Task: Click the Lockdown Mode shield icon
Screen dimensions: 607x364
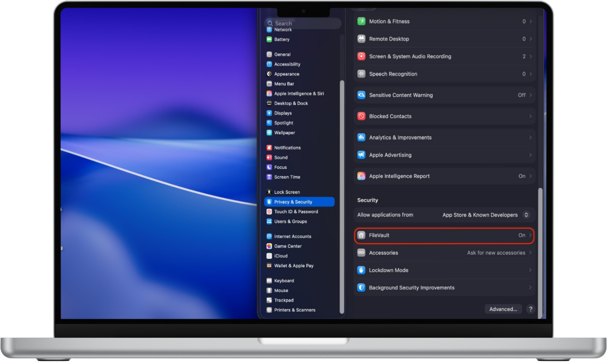Action: tap(361, 270)
